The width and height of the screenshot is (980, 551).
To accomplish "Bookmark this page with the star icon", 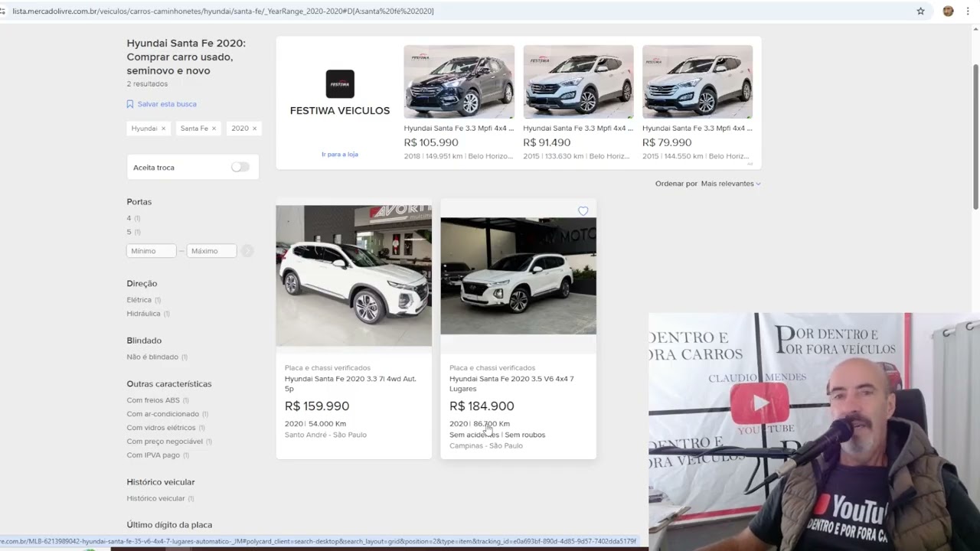I will coord(920,11).
